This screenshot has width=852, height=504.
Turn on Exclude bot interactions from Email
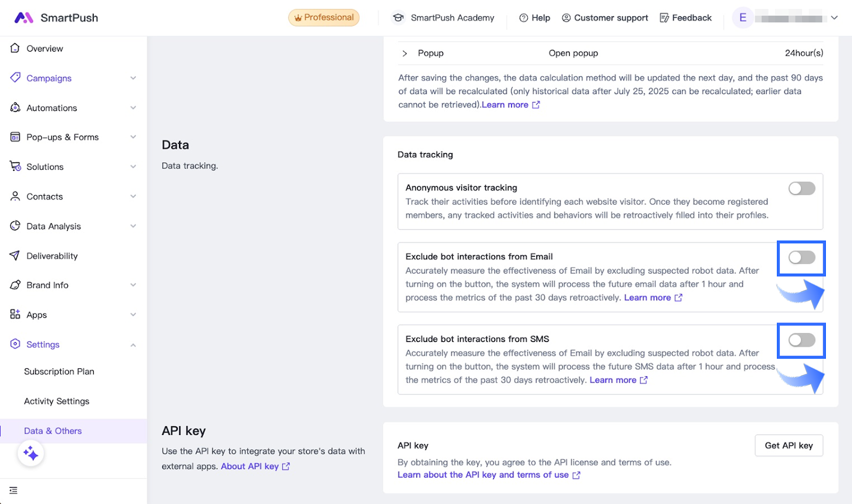801,258
